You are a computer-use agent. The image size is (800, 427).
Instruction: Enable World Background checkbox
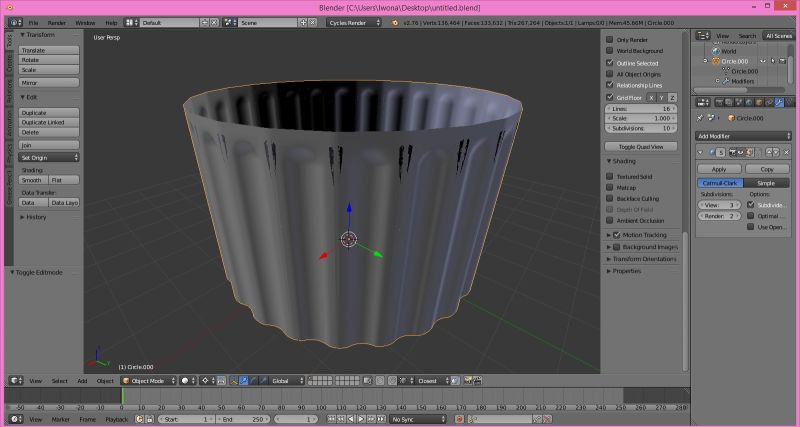tap(610, 51)
